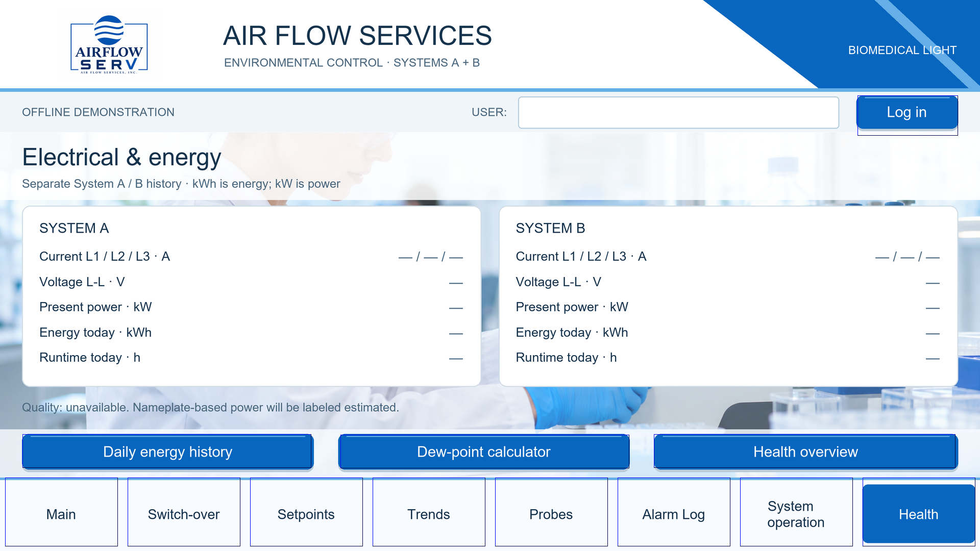Click the SYSTEM B card title
980x551 pixels.
click(x=550, y=228)
